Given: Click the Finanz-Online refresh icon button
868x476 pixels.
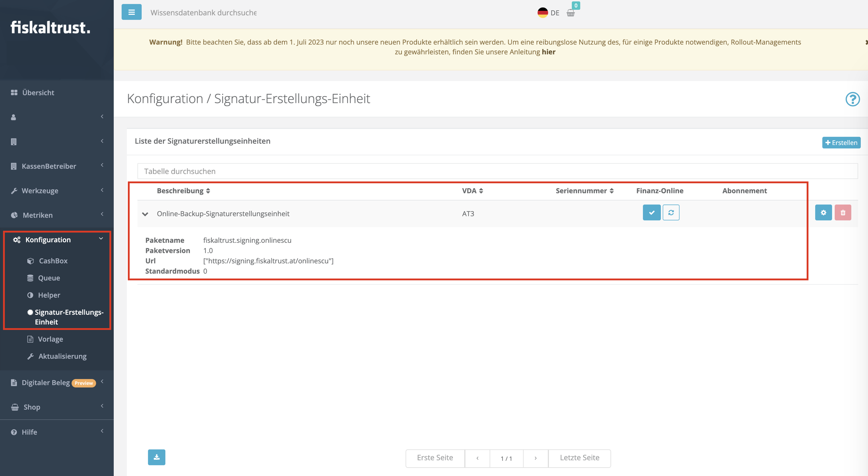Looking at the screenshot, I should [x=671, y=213].
